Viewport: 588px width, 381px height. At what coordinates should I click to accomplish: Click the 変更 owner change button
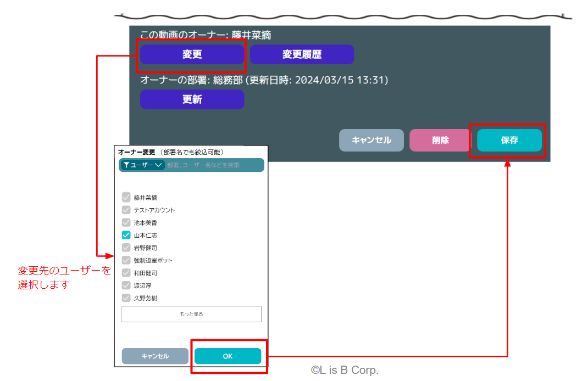click(192, 54)
